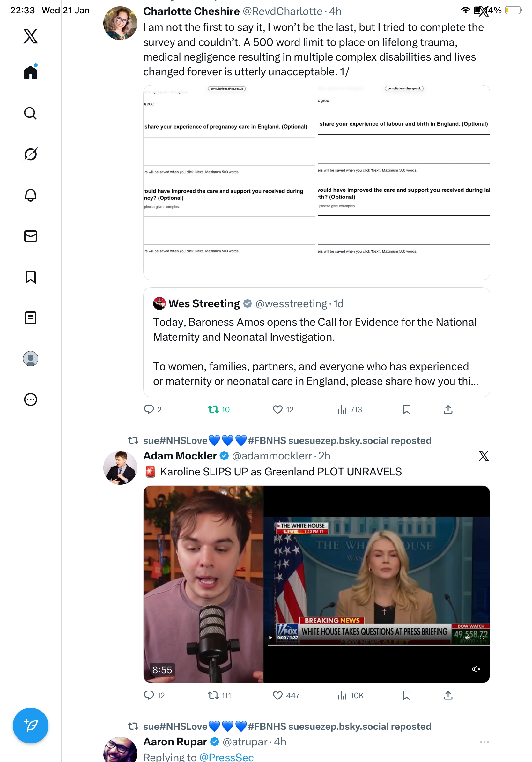Open the Home feed icon

coord(31,72)
